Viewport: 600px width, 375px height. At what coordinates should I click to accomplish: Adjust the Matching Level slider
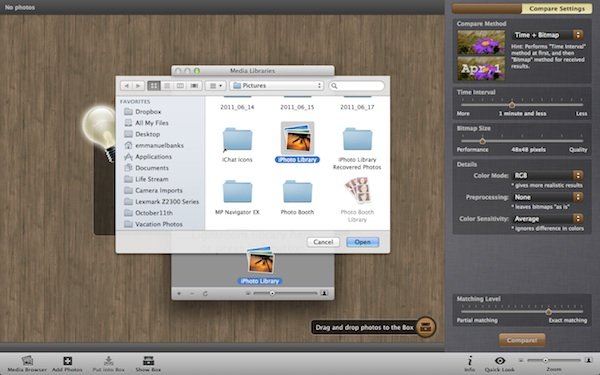tap(548, 311)
